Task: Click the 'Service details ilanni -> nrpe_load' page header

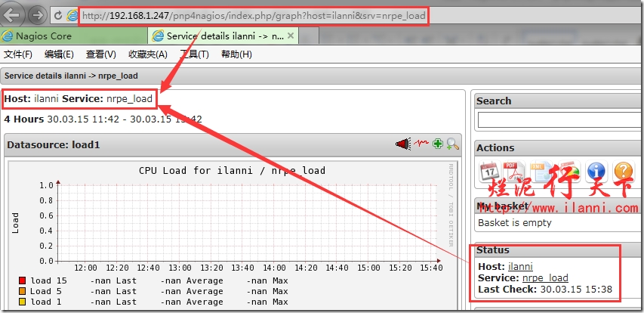Action: [x=71, y=76]
